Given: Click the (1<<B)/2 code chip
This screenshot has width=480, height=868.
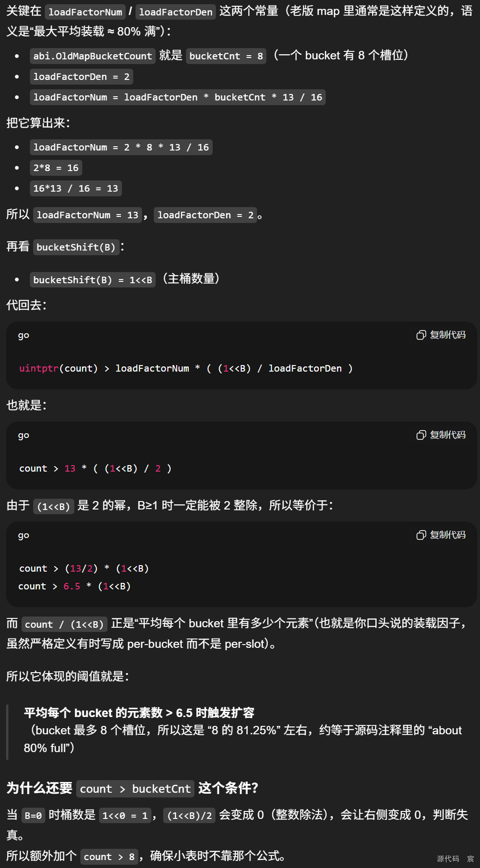Looking at the screenshot, I should pyautogui.click(x=189, y=815).
